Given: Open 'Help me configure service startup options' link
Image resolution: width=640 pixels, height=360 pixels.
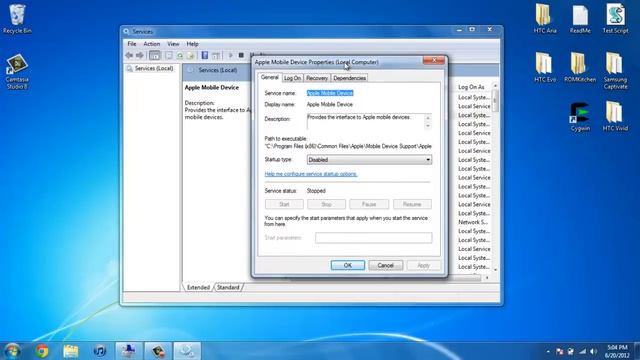Looking at the screenshot, I should (311, 174).
